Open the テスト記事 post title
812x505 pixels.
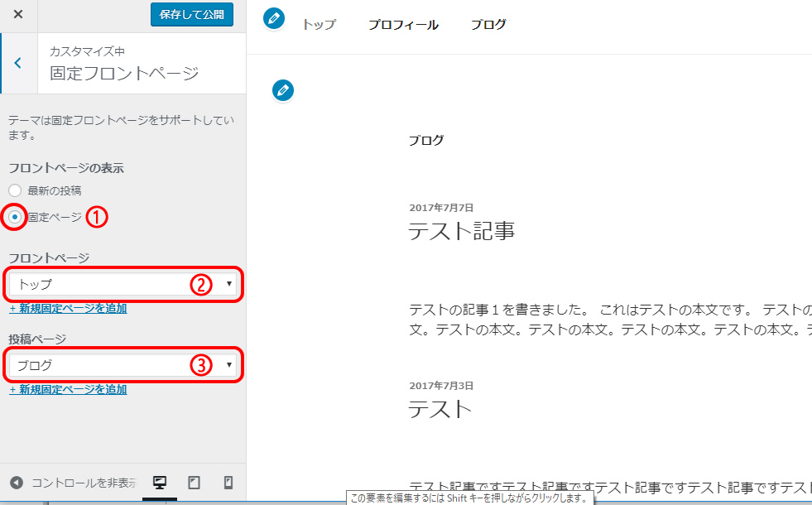click(x=461, y=231)
